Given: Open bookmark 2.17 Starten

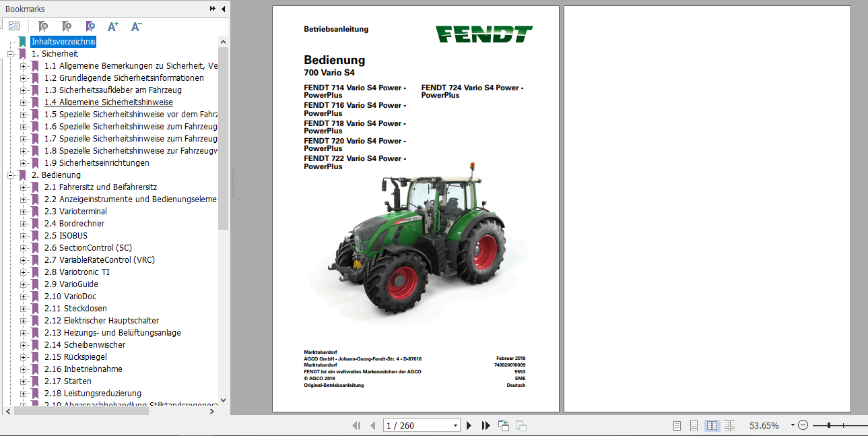Looking at the screenshot, I should point(68,381).
